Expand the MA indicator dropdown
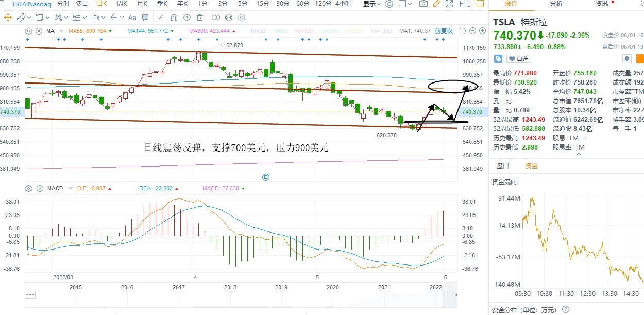 (61, 31)
